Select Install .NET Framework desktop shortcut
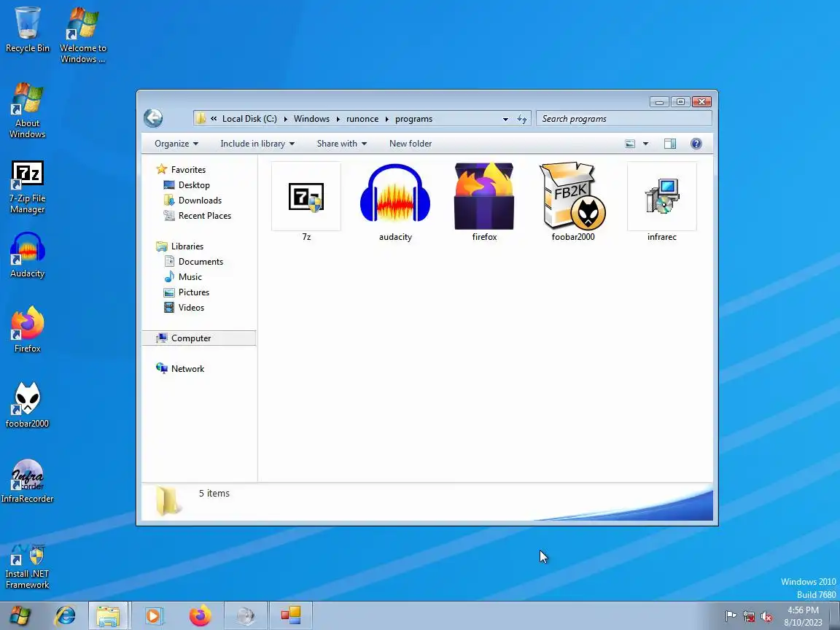Image resolution: width=840 pixels, height=630 pixels. pyautogui.click(x=27, y=567)
